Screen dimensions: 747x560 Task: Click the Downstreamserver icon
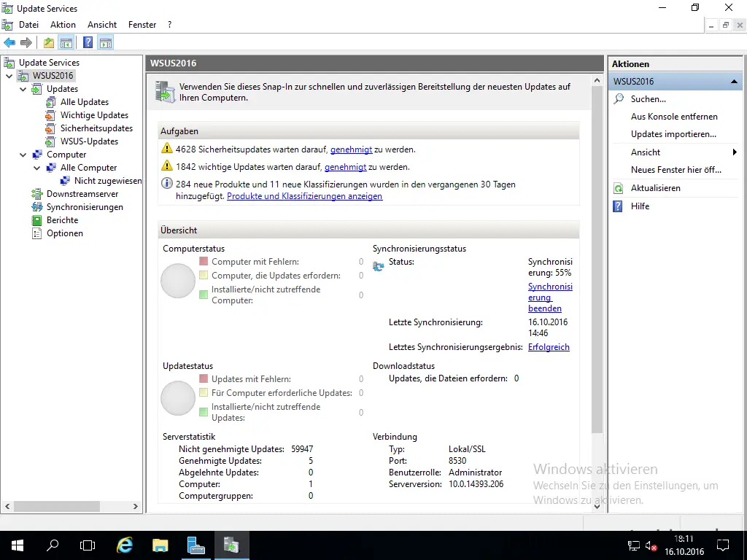tap(36, 194)
